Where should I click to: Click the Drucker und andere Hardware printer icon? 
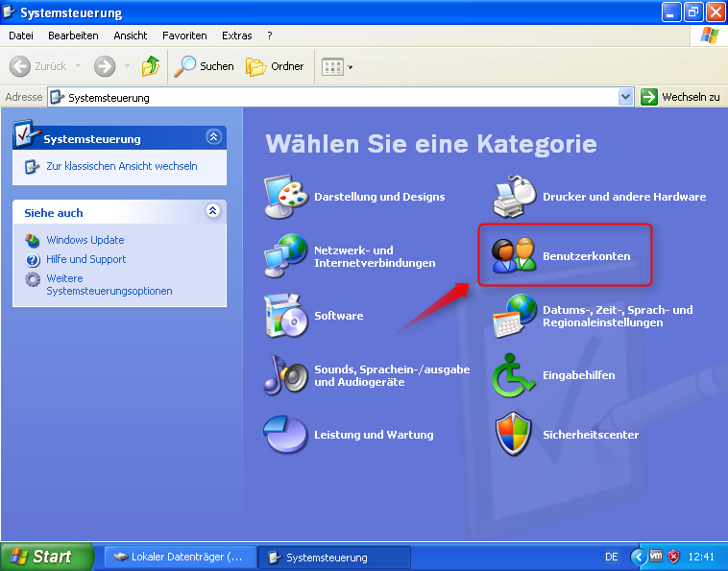point(515,197)
